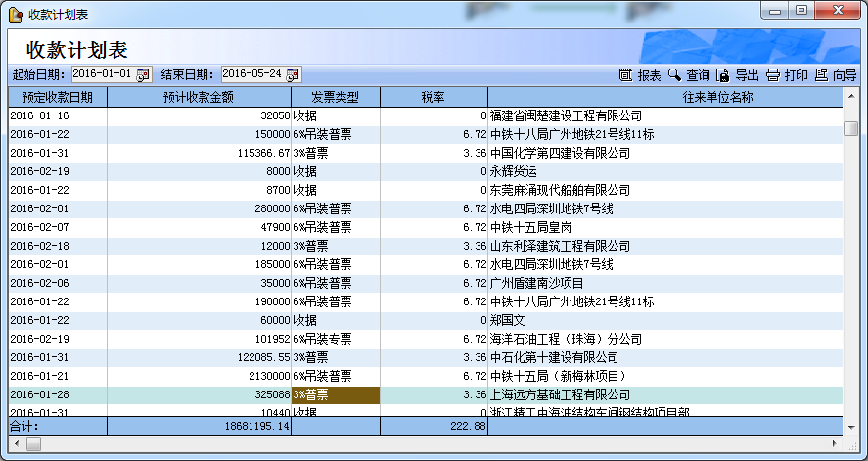Select the 郑国文 company row
The image size is (868, 461).
click(x=509, y=320)
